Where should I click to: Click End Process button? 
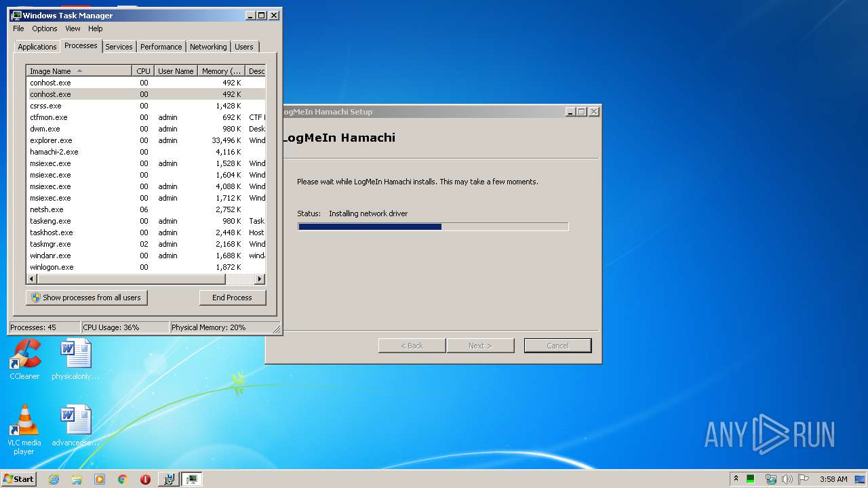(232, 298)
